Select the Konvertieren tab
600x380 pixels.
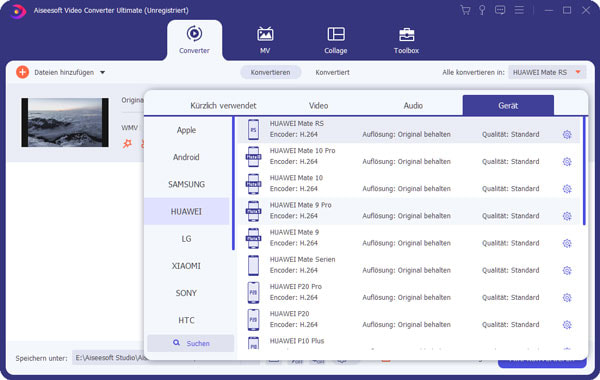271,72
